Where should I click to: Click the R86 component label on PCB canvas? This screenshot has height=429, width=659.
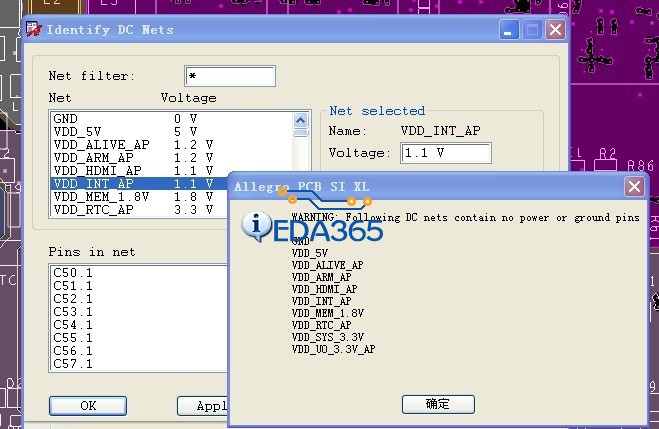pyautogui.click(x=641, y=166)
